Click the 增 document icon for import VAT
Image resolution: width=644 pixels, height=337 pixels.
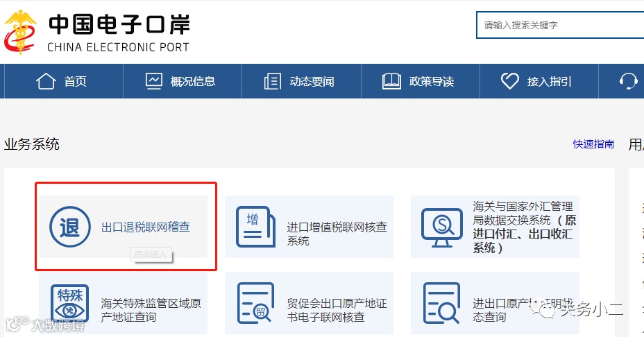click(255, 227)
